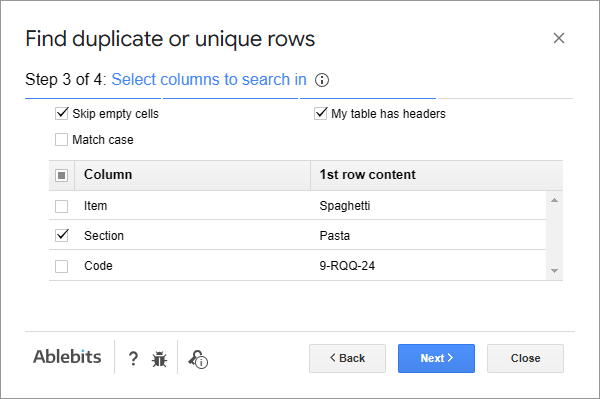Image resolution: width=600 pixels, height=399 pixels.
Task: Toggle the select-all columns header checkbox
Action: tap(61, 175)
